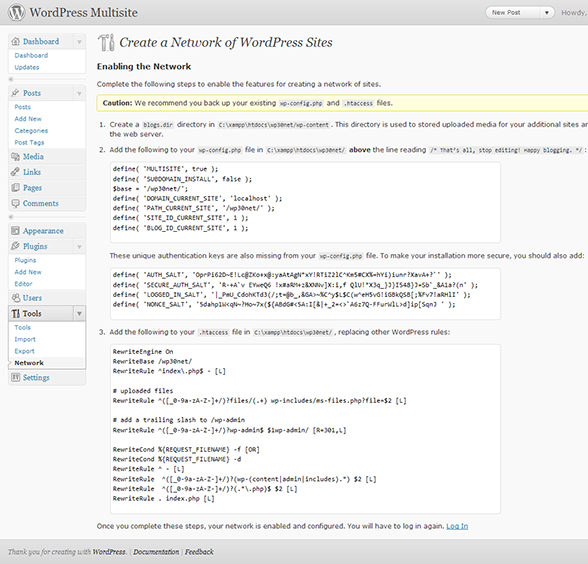Click the Comments speech bubble icon
The image size is (588, 564).
[x=15, y=203]
